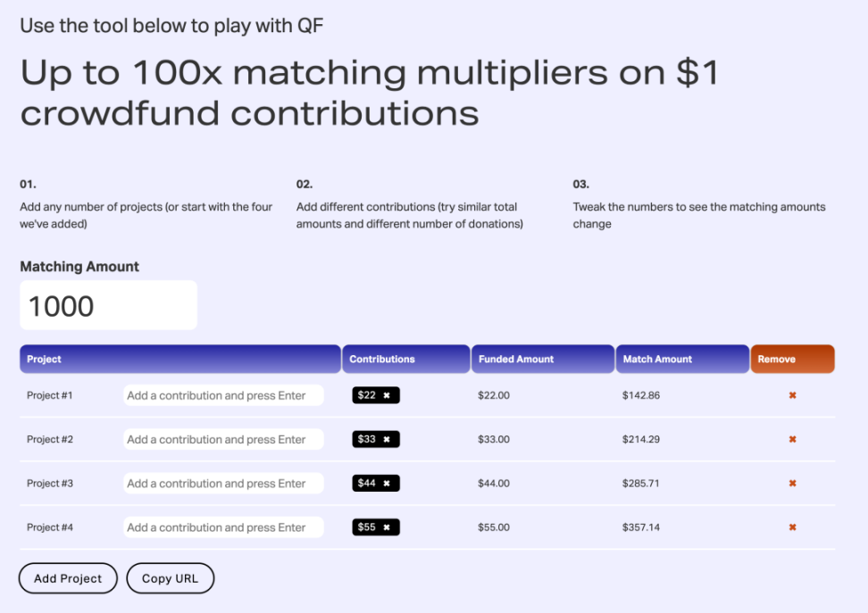Click Project #1 contribution input
The height and width of the screenshot is (613, 868).
coord(223,395)
